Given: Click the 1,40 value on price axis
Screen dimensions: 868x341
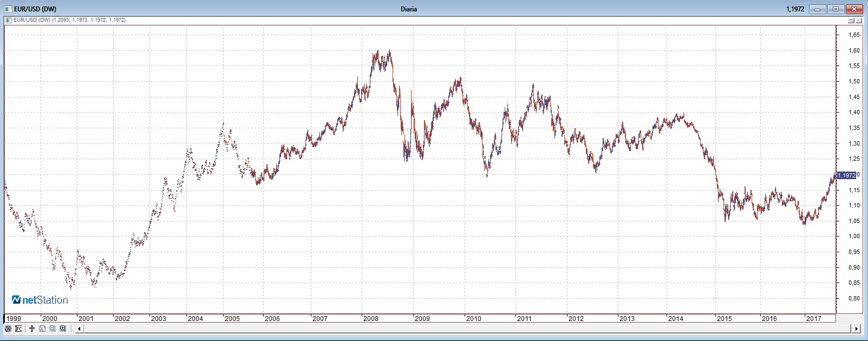Looking at the screenshot, I should [854, 113].
